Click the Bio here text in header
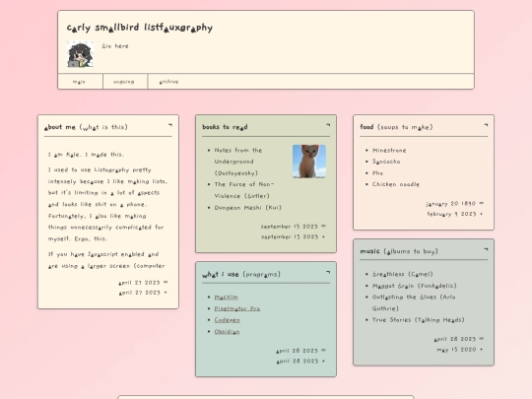Screen dimensions: 532x399 [115, 45]
